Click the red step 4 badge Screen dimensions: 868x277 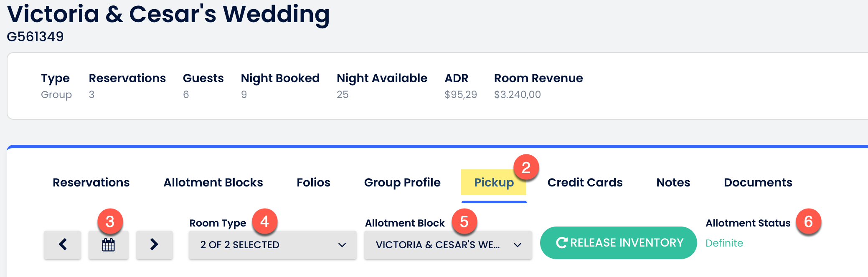(264, 222)
